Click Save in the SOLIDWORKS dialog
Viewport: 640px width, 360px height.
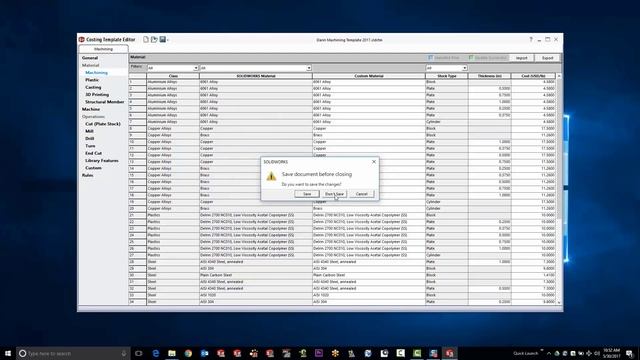pyautogui.click(x=307, y=194)
